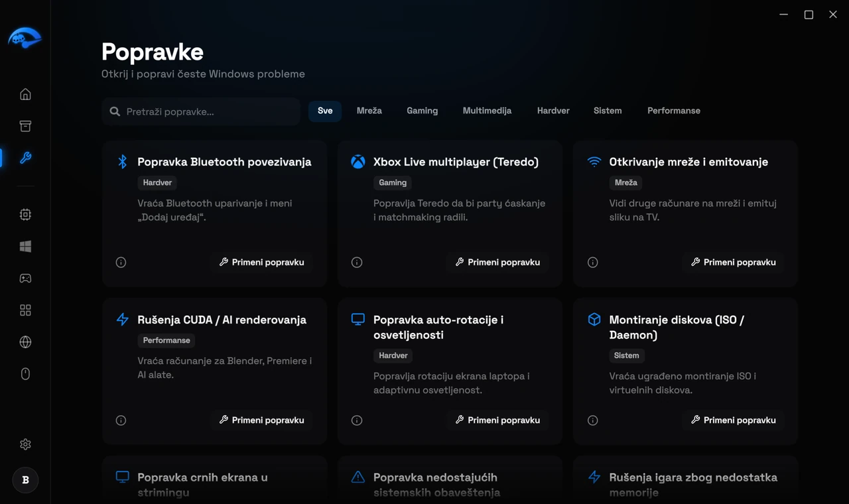Switch to the Hardver filter tab
The image size is (849, 504).
coord(553,111)
